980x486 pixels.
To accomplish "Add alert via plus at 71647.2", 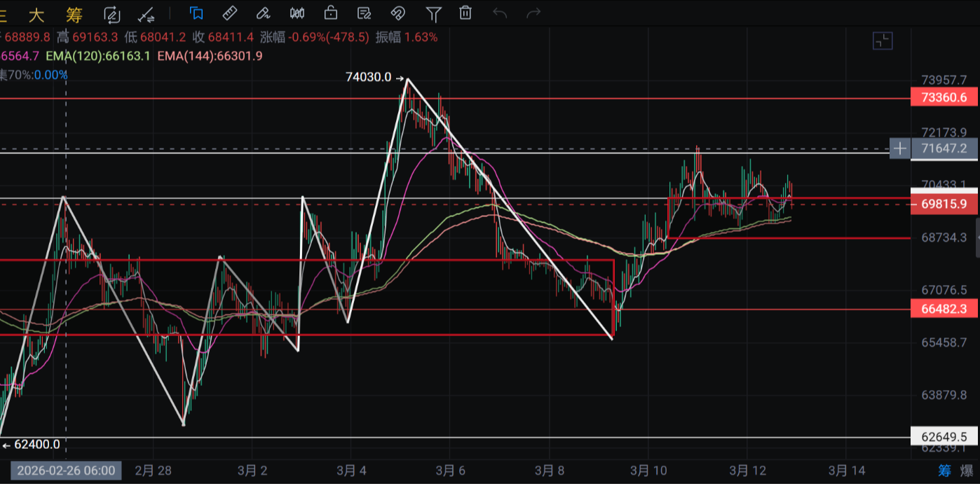I will (x=899, y=148).
